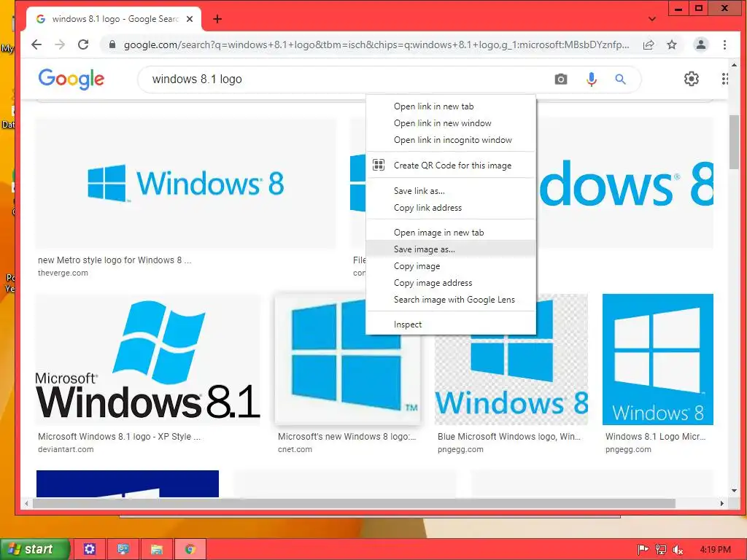Choose Search image with Google Lens
This screenshot has width=747, height=560.
pos(451,300)
